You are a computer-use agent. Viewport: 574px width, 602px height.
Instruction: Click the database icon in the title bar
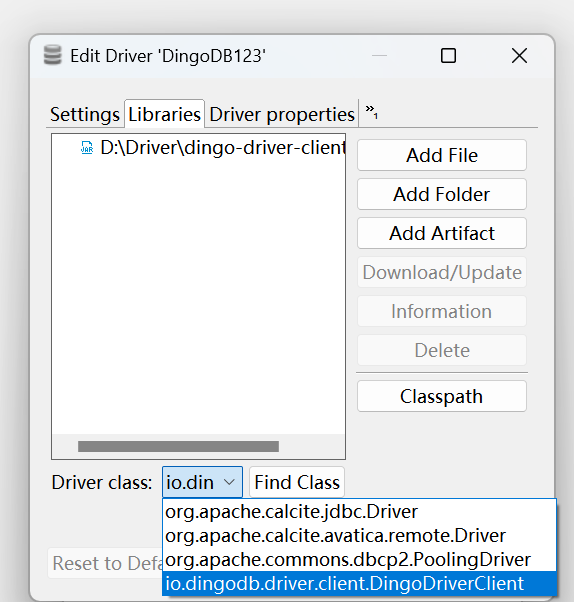pos(52,55)
